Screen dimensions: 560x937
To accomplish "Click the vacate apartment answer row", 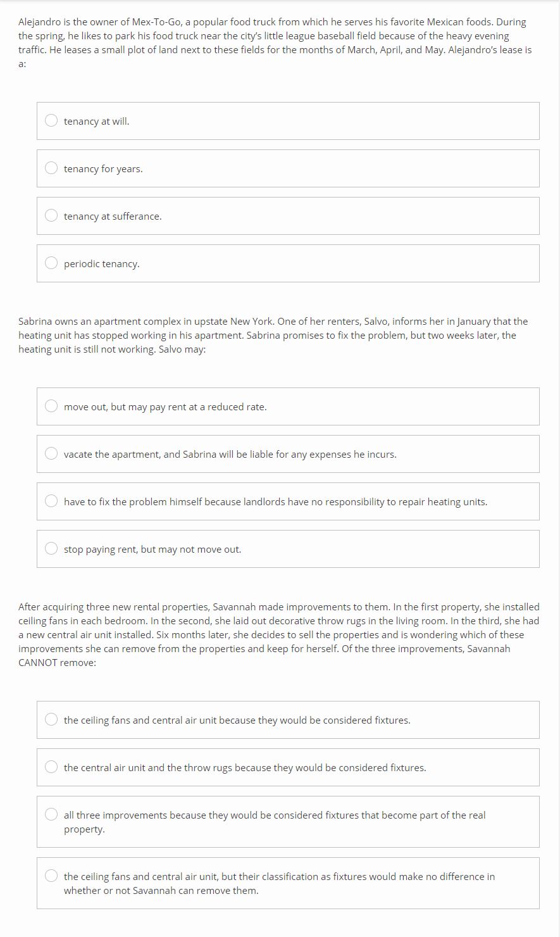I will tap(288, 453).
